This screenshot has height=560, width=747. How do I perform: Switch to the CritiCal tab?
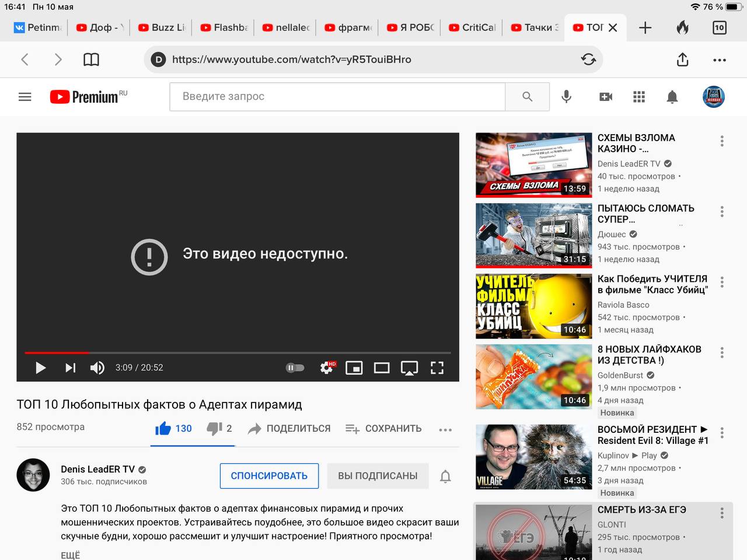pyautogui.click(x=472, y=27)
